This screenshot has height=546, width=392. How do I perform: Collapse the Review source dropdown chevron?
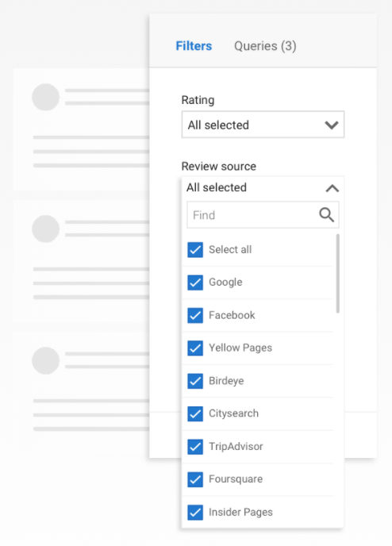tap(332, 188)
